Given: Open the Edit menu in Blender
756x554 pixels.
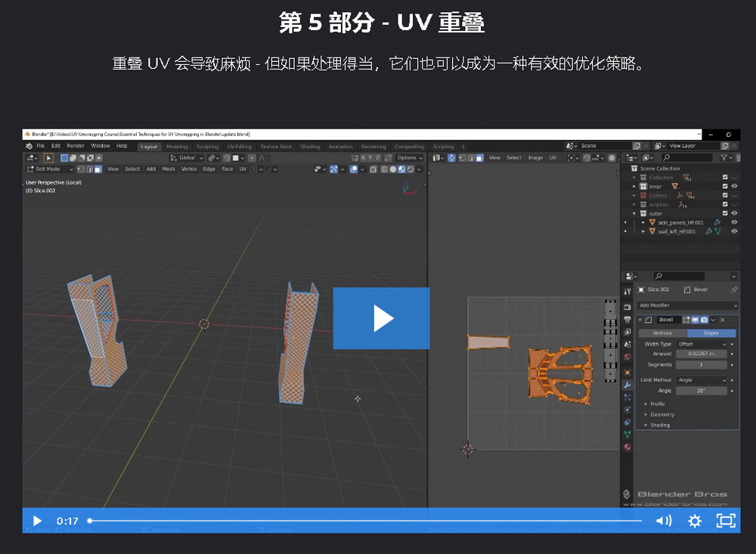Looking at the screenshot, I should pos(56,146).
